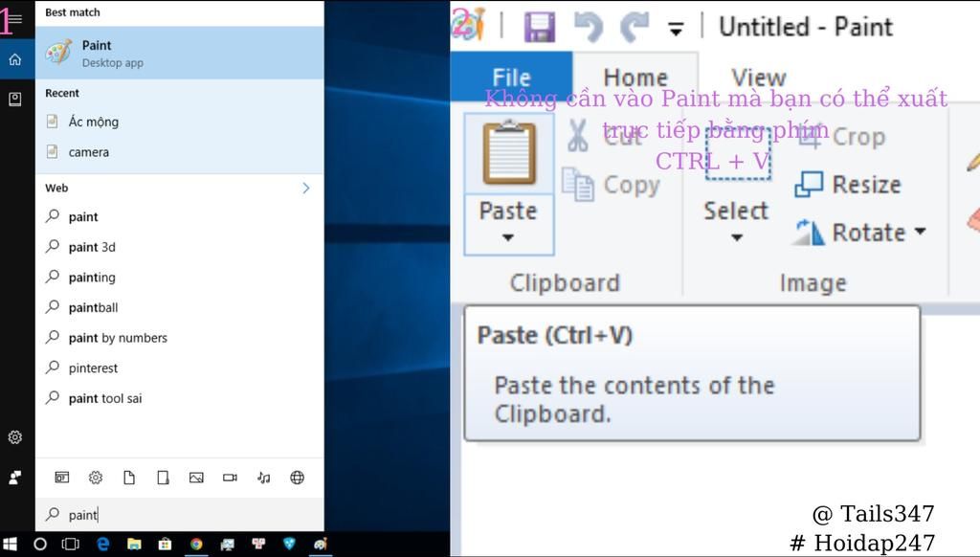
Task: Click Copy in the Clipboard group
Action: (612, 185)
